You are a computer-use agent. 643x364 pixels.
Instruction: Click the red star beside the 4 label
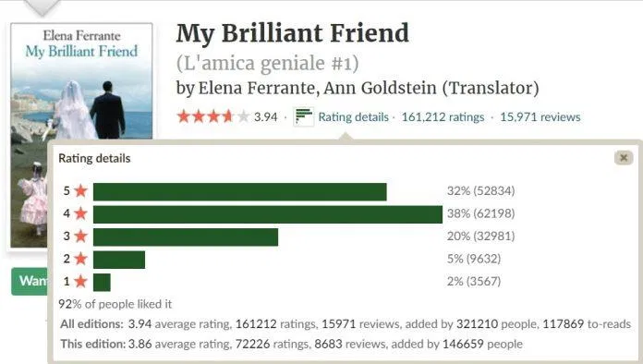81,213
